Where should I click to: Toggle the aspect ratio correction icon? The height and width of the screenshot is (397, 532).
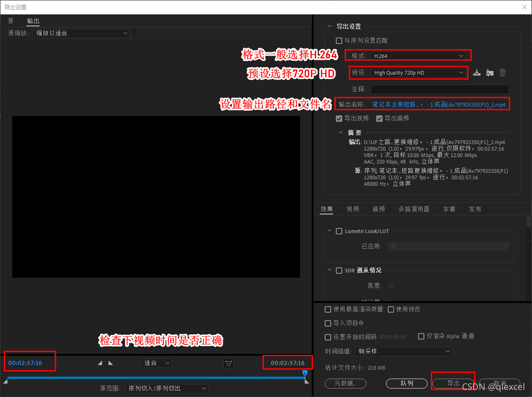(229, 363)
